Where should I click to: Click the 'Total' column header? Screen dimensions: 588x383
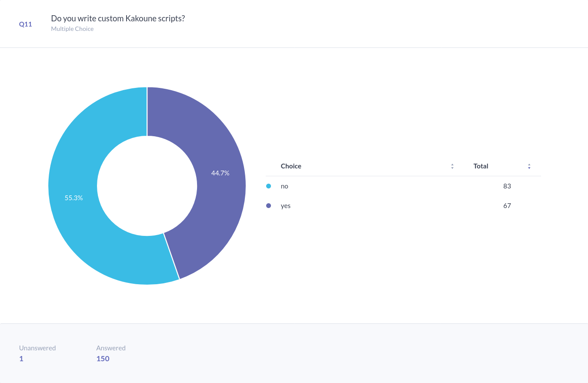[x=481, y=166]
